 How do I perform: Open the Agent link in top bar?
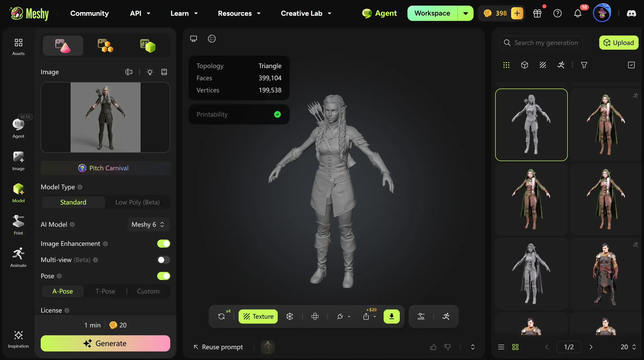(x=379, y=13)
